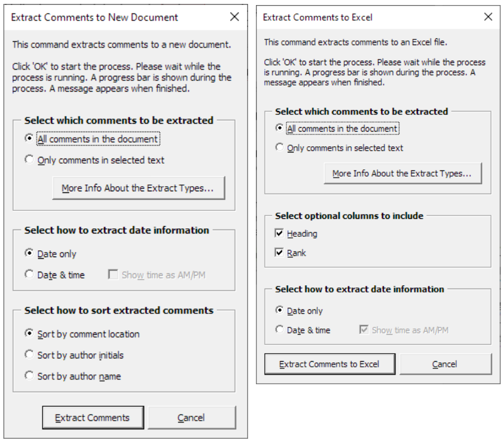The image size is (504, 441).
Task: Open More Info About the Extract Types in Excel dialog
Action: click(402, 174)
